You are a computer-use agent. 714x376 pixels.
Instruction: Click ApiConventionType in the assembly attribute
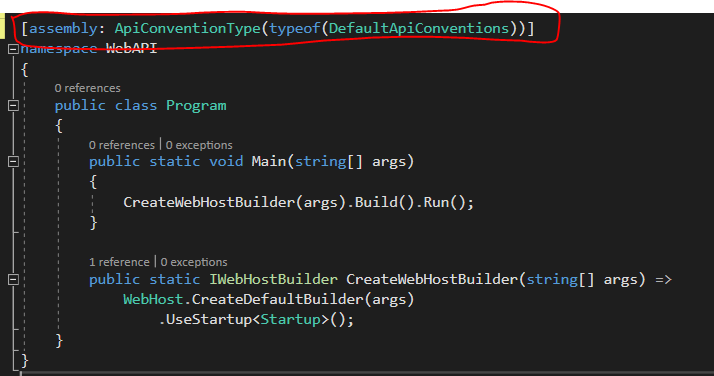pyautogui.click(x=188, y=29)
